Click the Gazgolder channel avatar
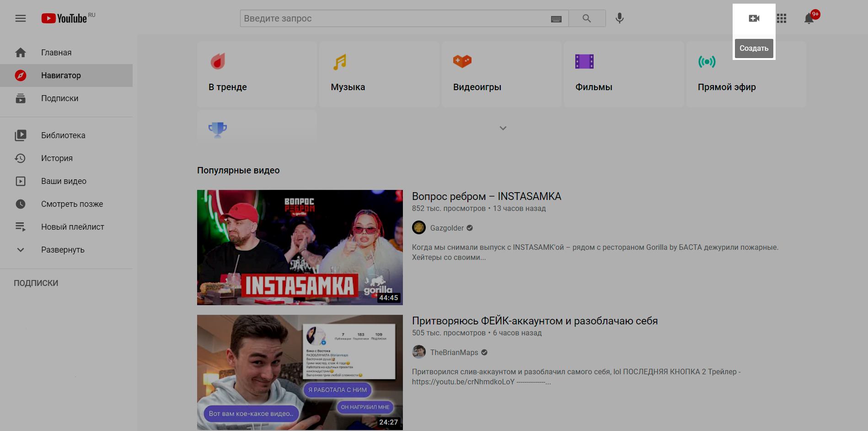 (x=419, y=227)
